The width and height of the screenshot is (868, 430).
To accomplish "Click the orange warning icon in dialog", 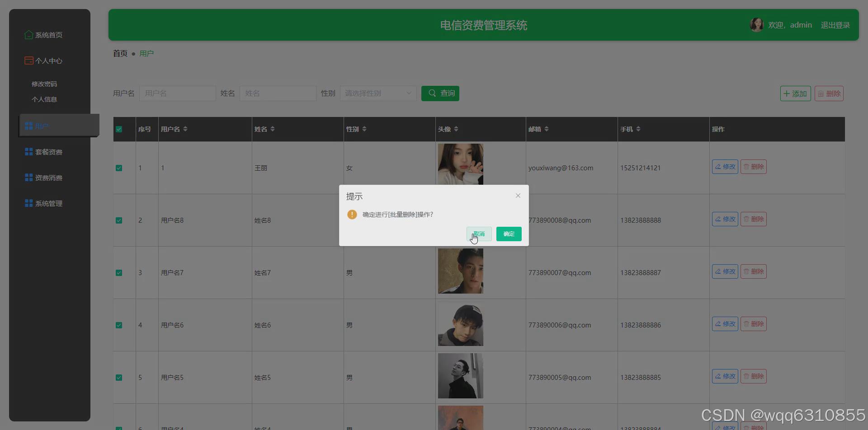I will coord(352,215).
